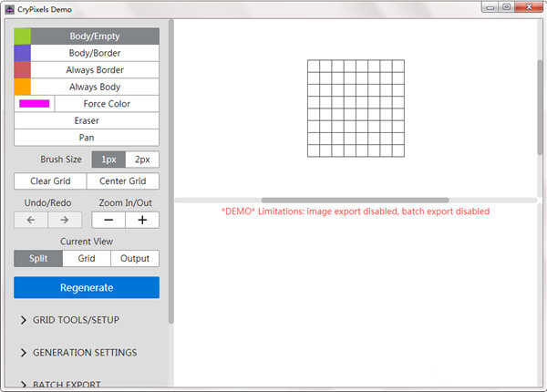Screen dimensions: 547x392
Task: Click the red DEMO Limitations notice
Action: 356,211
